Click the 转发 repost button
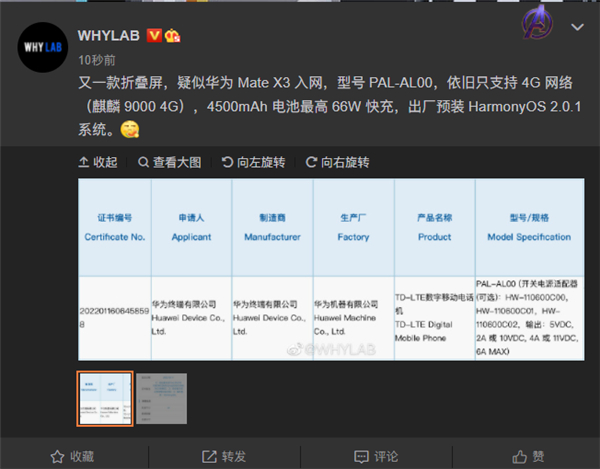This screenshot has width=600, height=469. pos(223,455)
